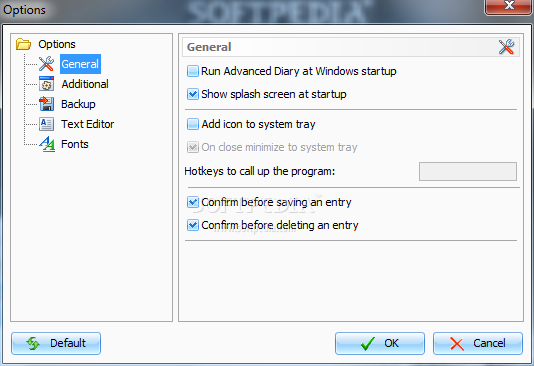Click the Backup floppy disk icon

(46, 104)
